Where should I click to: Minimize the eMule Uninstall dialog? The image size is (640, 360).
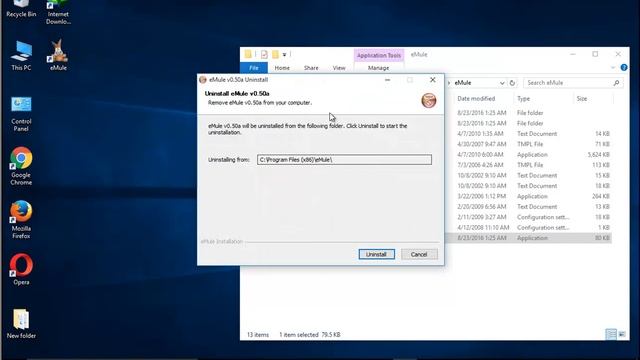click(387, 80)
